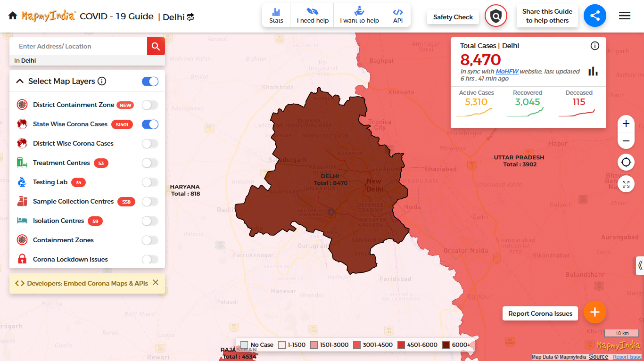644x361 pixels.
Task: Open the bar chart icon in Total Cases card
Action: click(593, 71)
